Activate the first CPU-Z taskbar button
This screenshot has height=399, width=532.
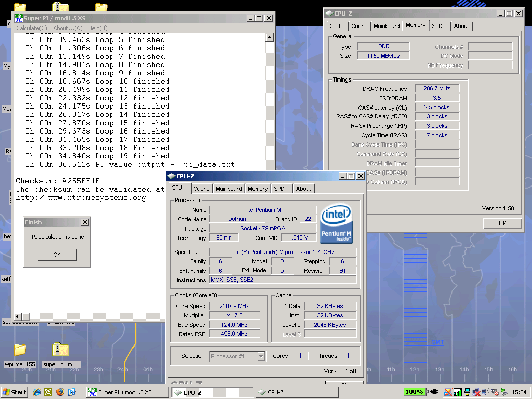pos(212,392)
